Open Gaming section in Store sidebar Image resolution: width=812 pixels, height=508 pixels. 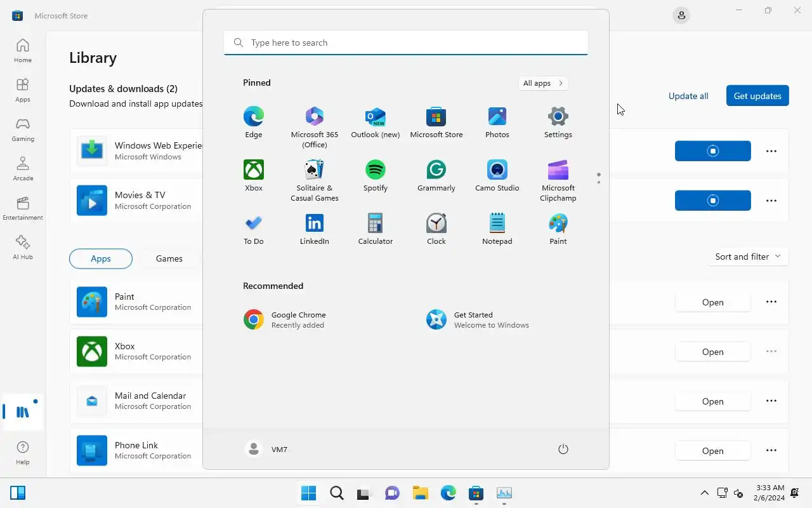[x=23, y=130]
